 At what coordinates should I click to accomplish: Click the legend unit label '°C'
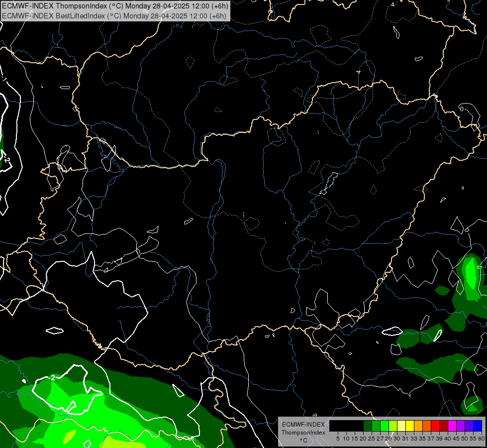(303, 441)
